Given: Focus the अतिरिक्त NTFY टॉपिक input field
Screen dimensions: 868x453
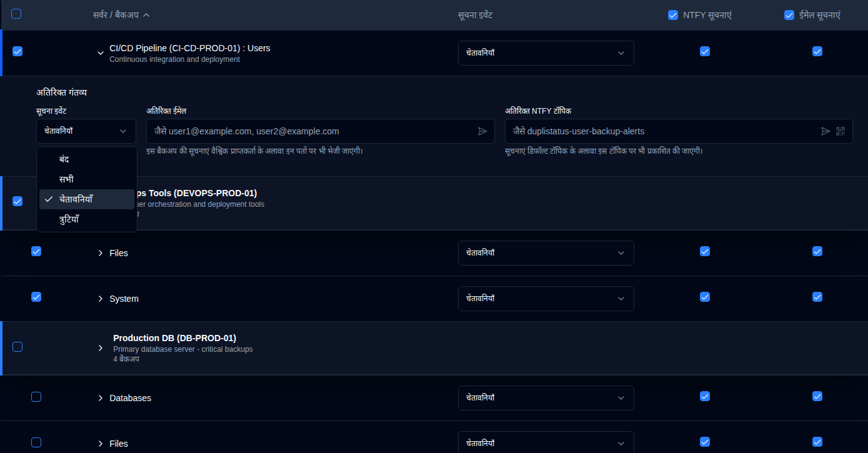Looking at the screenshot, I should point(679,131).
